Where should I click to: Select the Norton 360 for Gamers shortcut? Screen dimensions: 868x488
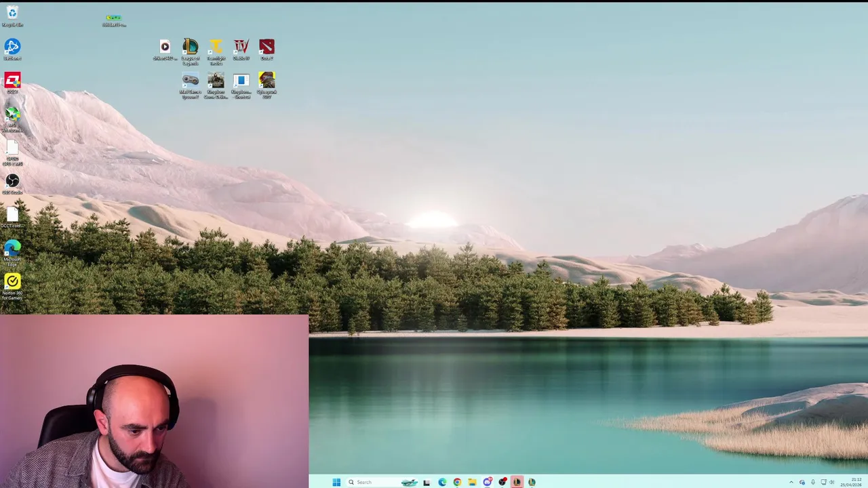pyautogui.click(x=12, y=285)
